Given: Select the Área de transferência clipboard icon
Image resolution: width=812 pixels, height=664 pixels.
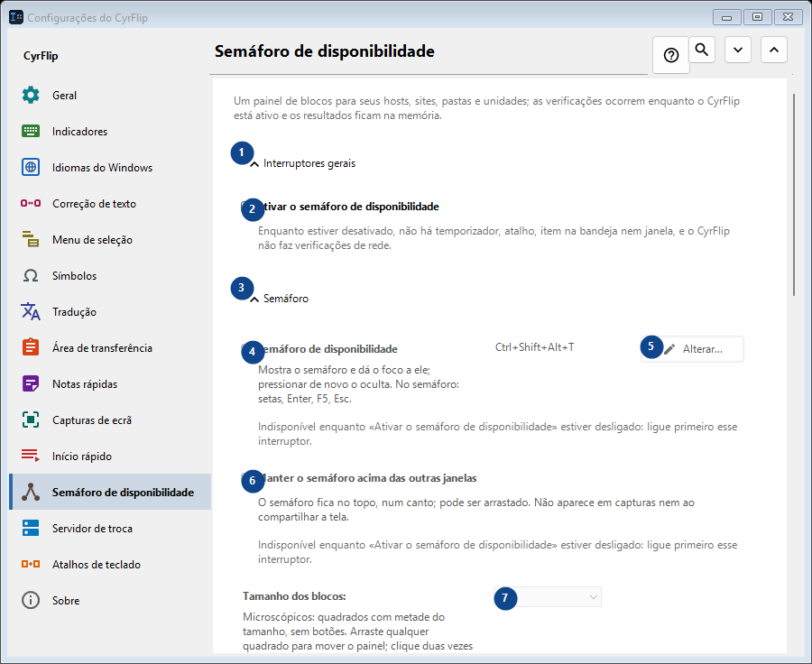Looking at the screenshot, I should (31, 347).
